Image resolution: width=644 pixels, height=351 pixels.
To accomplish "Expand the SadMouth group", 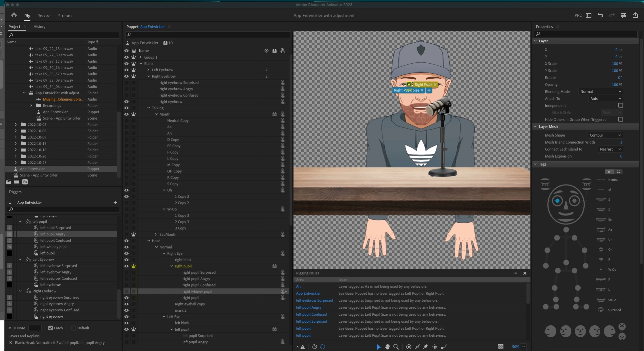I will click(156, 234).
